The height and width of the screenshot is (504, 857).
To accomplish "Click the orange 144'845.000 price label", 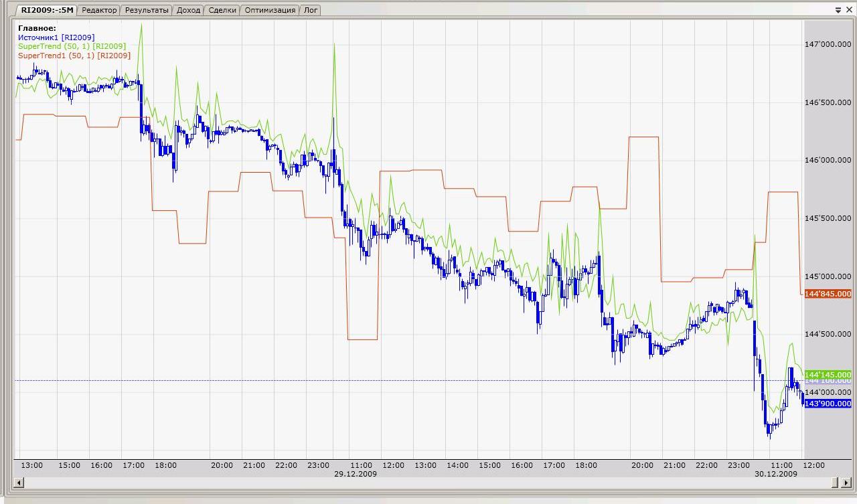I will tap(828, 294).
